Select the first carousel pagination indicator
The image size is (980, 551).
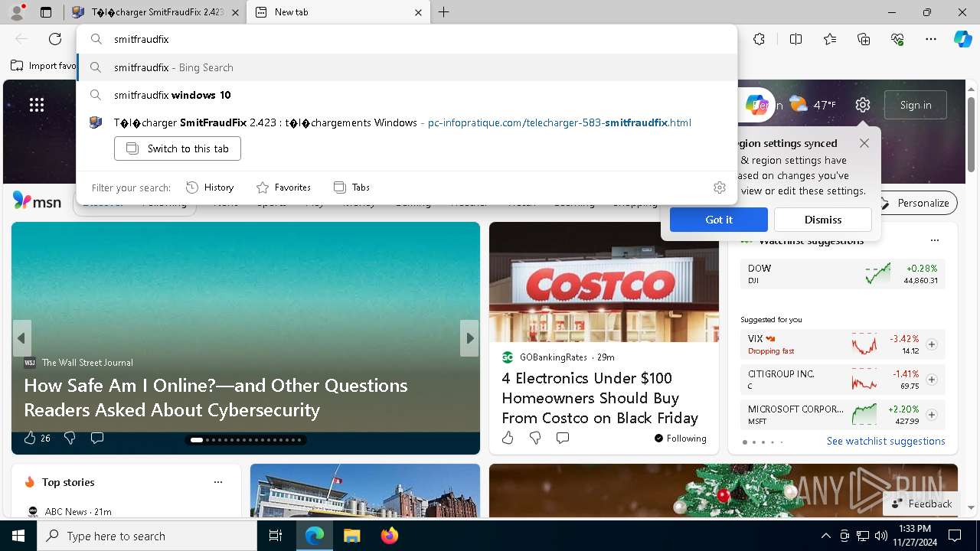[x=197, y=440]
